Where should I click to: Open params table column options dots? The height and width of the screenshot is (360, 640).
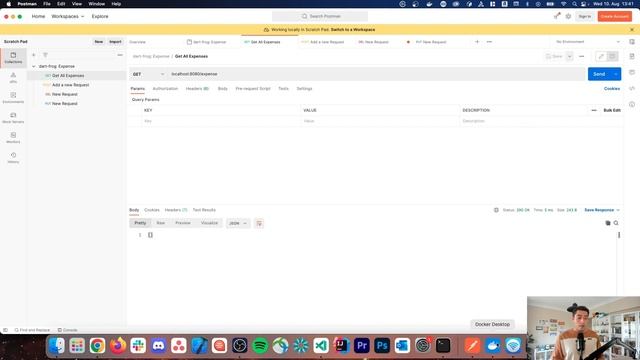(x=594, y=110)
